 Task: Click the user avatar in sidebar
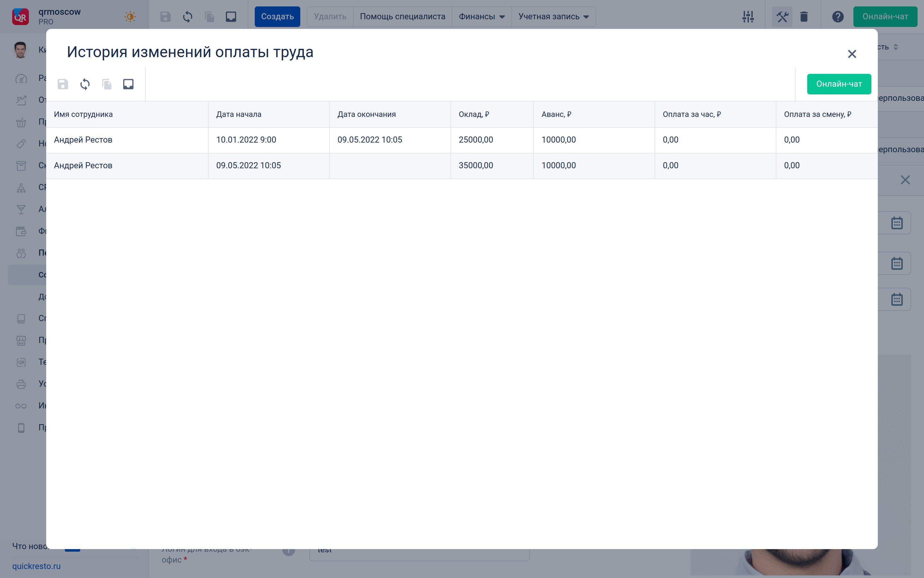20,50
